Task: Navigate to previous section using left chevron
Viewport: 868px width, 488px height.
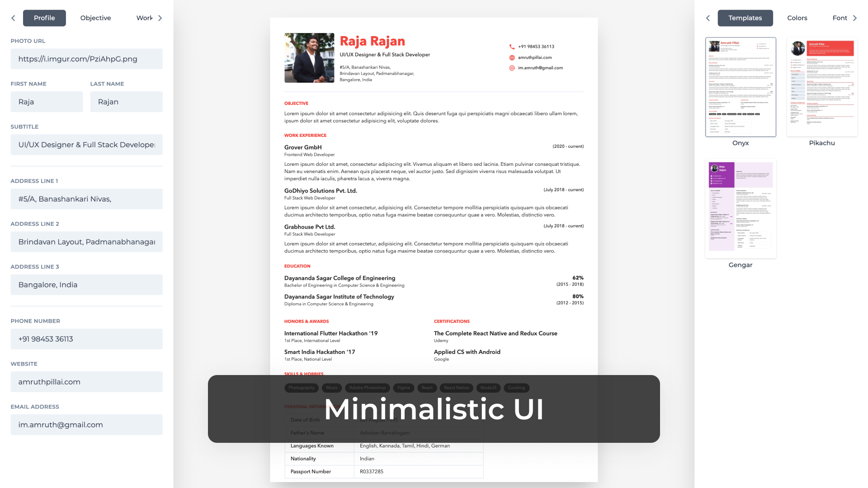Action: [x=13, y=18]
